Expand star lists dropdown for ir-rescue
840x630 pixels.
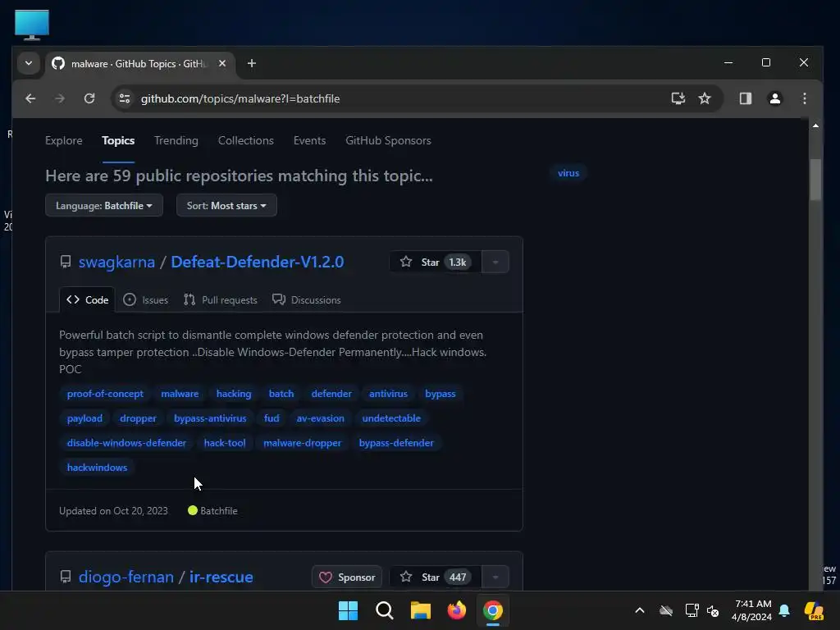point(495,577)
